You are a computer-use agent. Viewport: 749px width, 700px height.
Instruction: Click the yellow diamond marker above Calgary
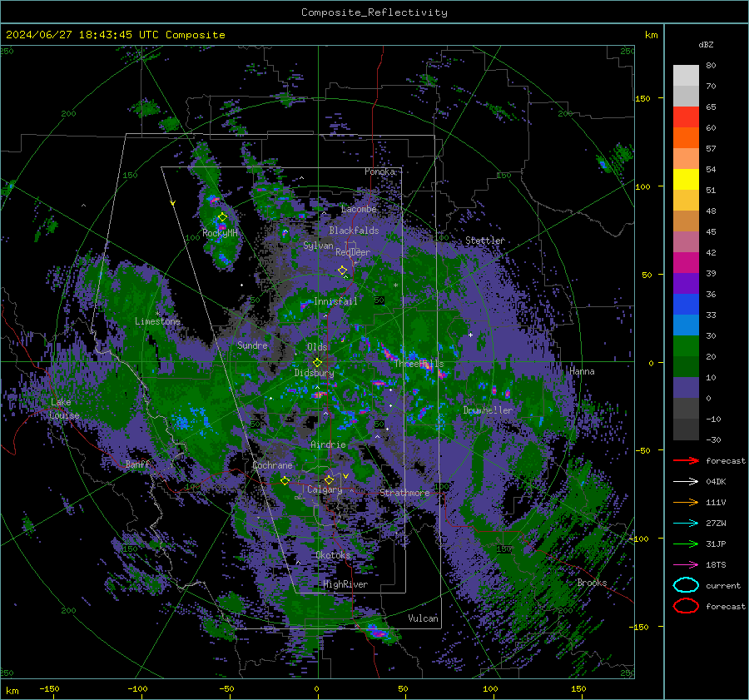point(329,479)
